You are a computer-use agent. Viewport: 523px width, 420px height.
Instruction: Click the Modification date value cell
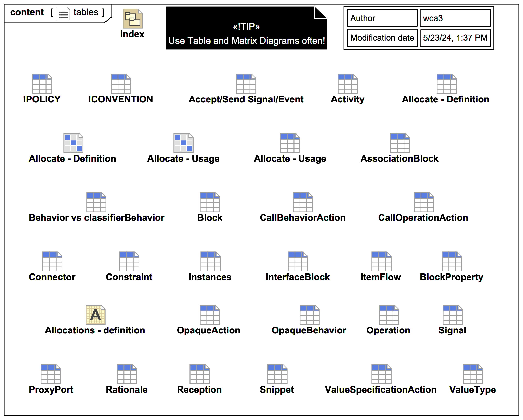point(455,38)
